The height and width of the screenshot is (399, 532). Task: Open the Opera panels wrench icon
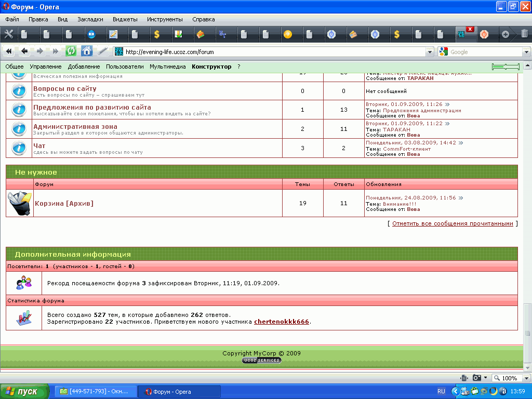coord(8,34)
